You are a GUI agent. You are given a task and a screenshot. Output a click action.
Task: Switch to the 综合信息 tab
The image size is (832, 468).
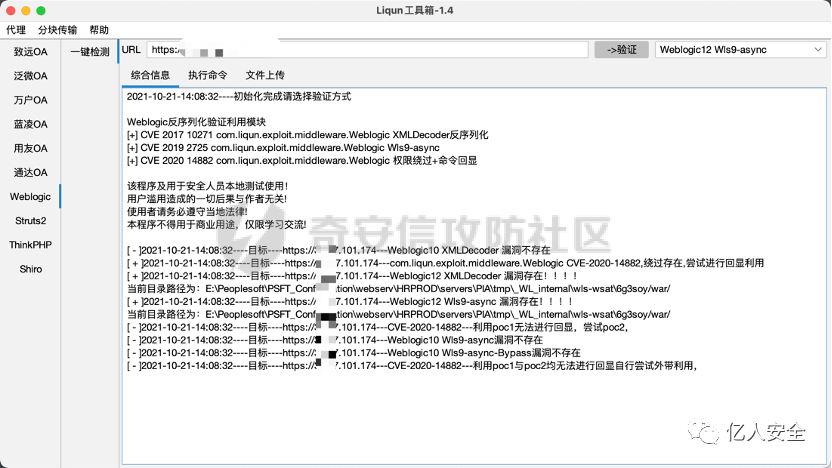coord(150,75)
